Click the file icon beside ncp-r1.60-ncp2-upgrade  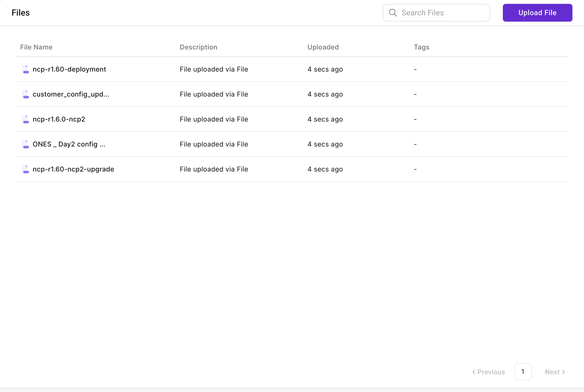click(x=25, y=169)
